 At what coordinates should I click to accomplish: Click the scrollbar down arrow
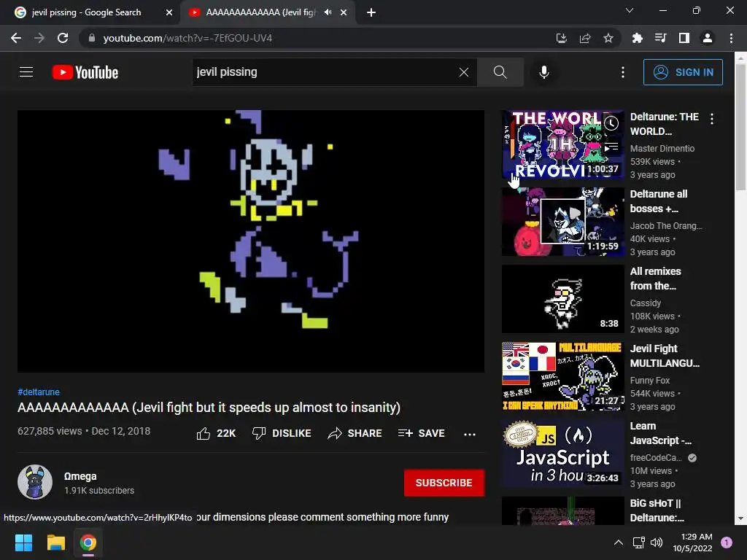[x=740, y=518]
